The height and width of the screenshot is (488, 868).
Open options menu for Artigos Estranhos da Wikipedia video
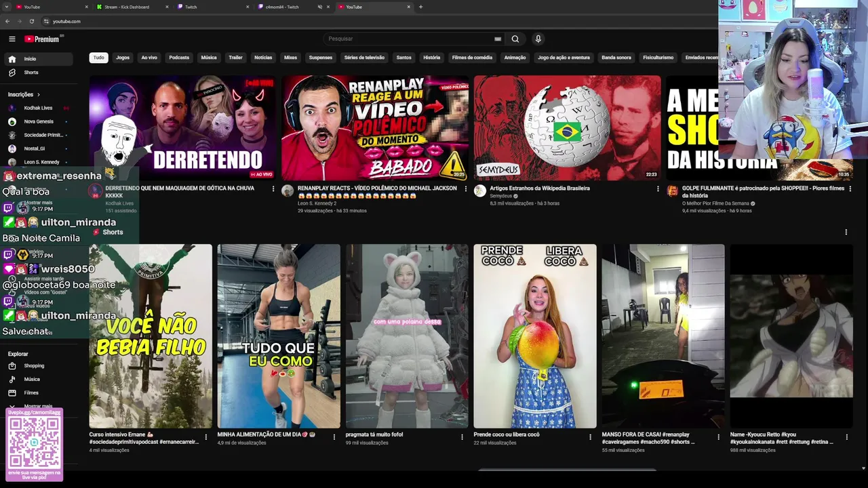(x=657, y=189)
